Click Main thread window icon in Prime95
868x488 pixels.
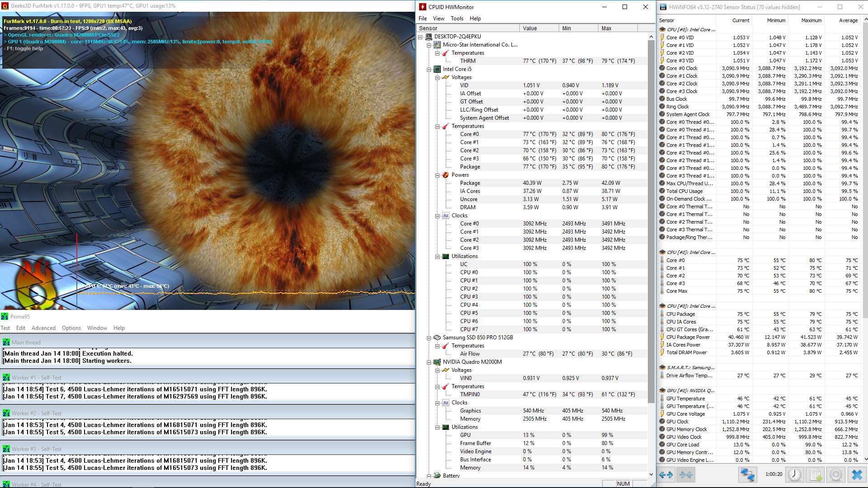point(6,343)
